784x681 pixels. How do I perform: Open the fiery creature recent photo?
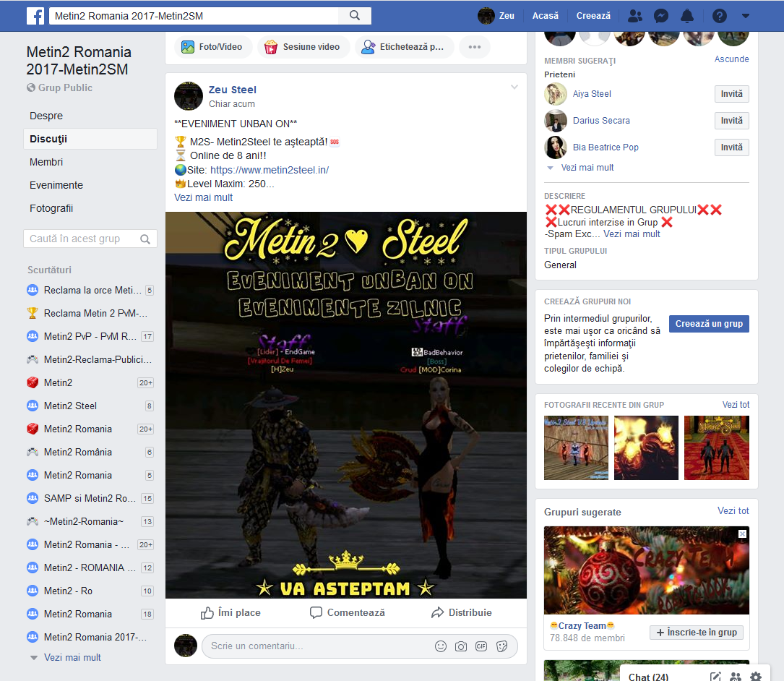point(646,447)
